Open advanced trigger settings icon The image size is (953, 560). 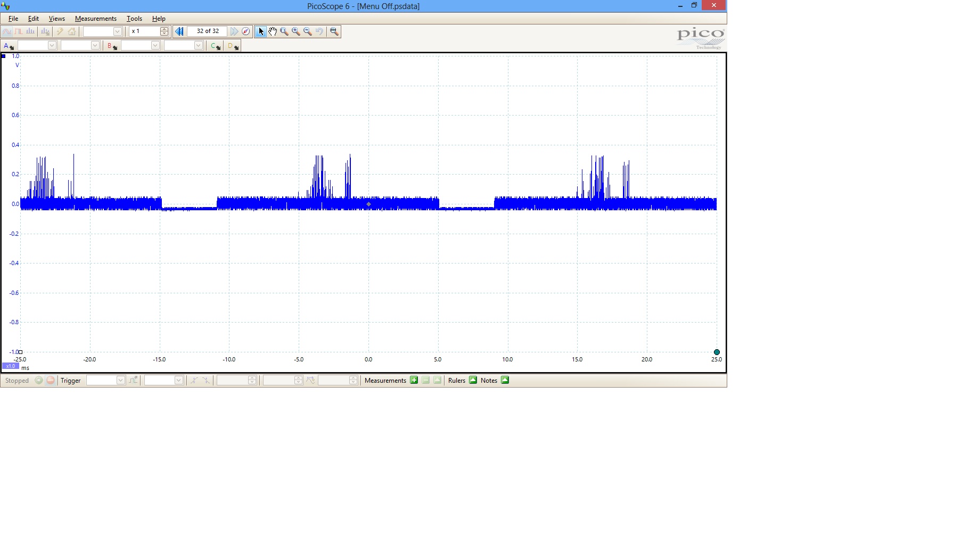pos(134,380)
